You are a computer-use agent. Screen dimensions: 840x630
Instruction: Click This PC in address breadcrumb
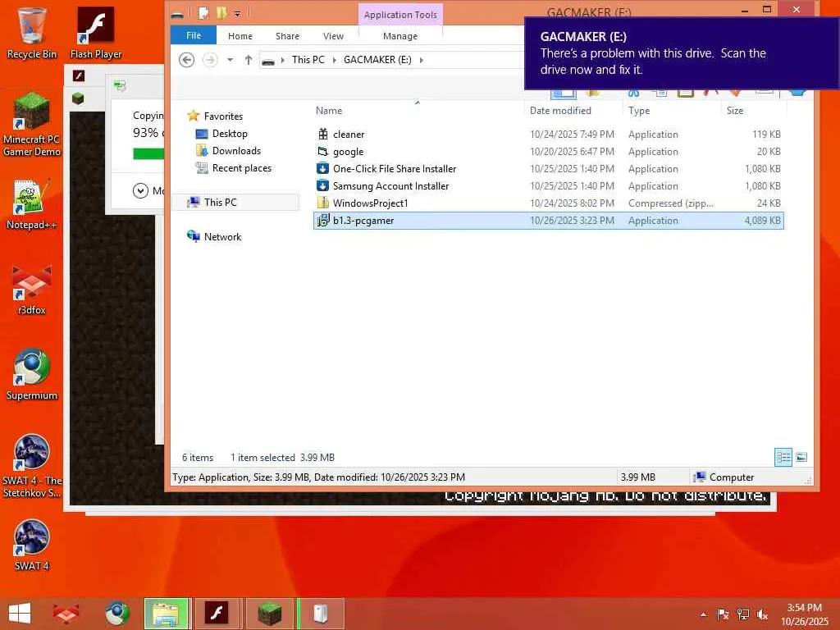[x=308, y=59]
